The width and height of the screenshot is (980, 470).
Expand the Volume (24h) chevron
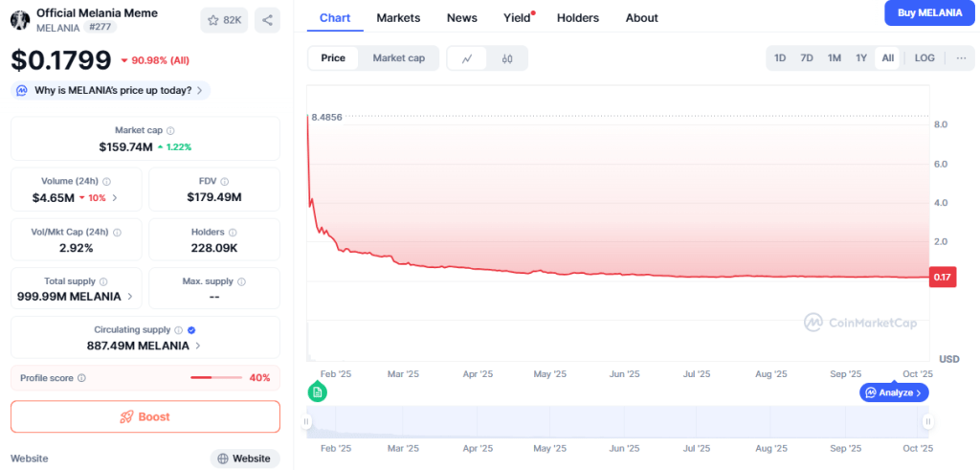[115, 198]
